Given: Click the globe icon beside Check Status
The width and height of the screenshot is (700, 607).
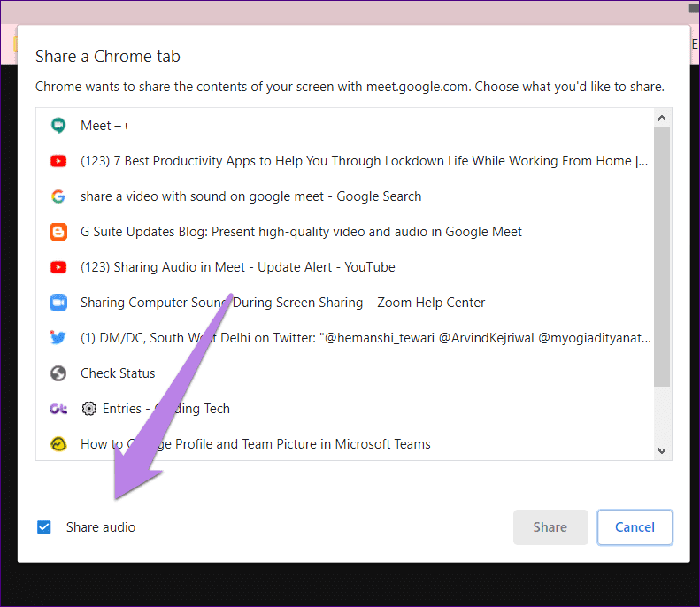Looking at the screenshot, I should tap(58, 373).
